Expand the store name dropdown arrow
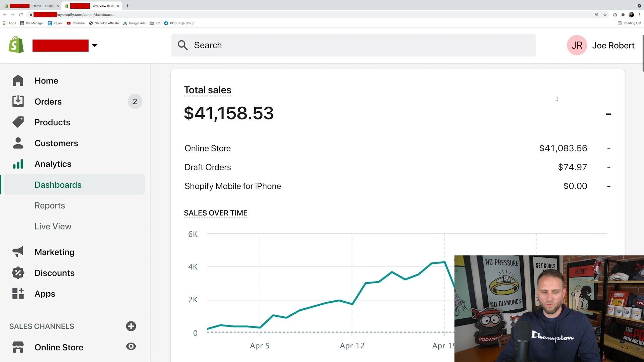644x362 pixels. (95, 45)
